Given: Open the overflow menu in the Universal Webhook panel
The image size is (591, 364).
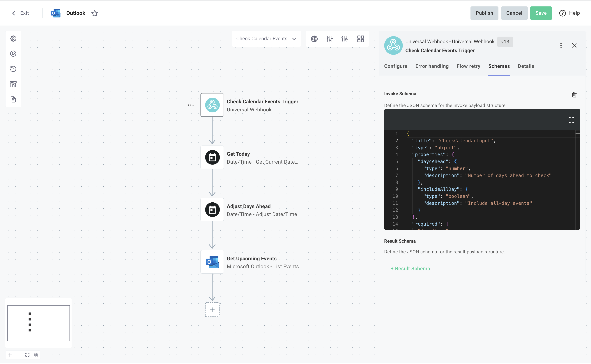Looking at the screenshot, I should (561, 45).
